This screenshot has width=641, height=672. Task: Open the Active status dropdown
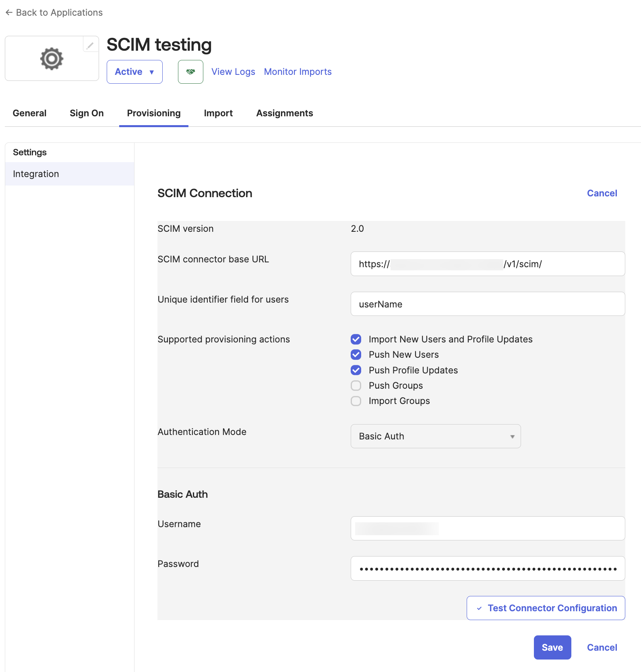(134, 72)
